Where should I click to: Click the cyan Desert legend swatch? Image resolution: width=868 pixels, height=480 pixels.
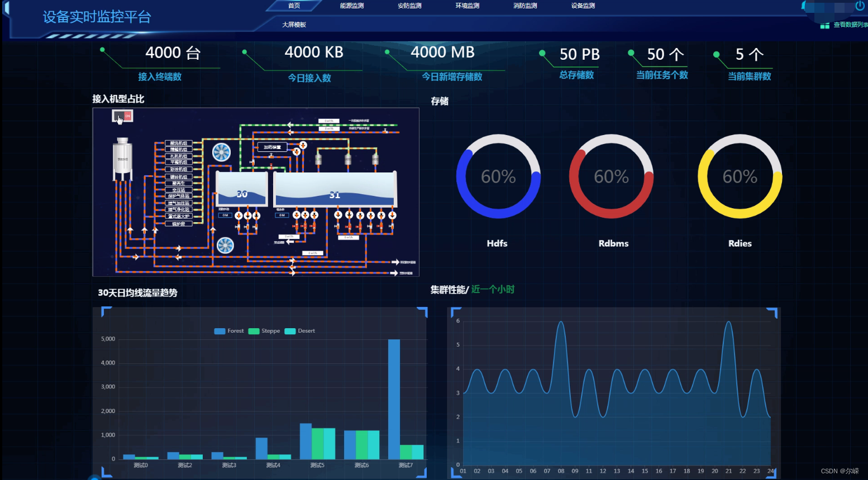pos(290,331)
